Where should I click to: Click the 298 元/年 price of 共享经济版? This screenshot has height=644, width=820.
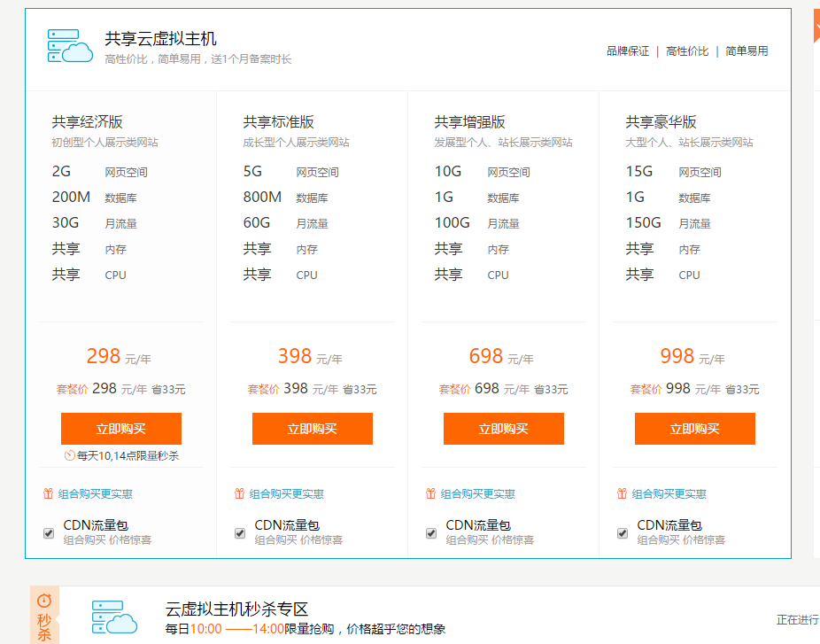(119, 356)
